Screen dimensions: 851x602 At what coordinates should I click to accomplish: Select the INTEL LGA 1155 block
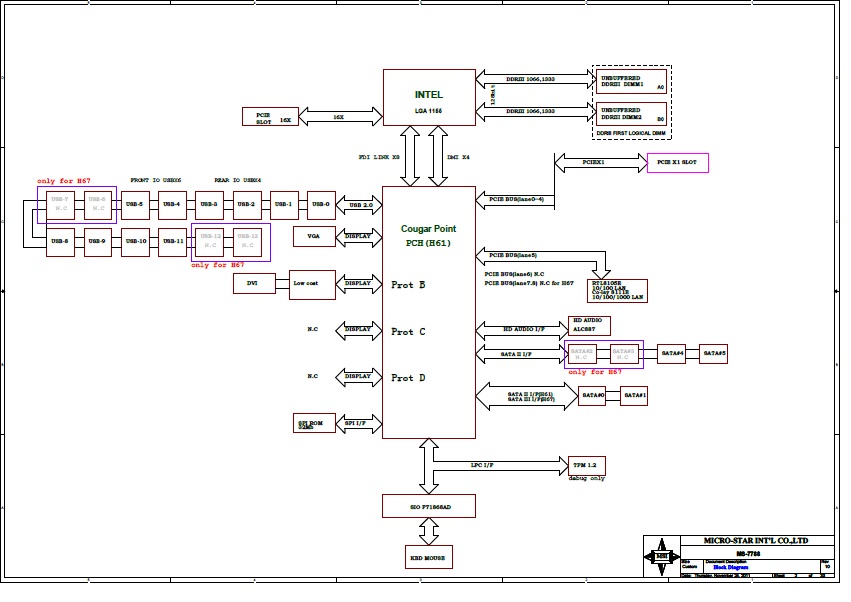pos(429,98)
